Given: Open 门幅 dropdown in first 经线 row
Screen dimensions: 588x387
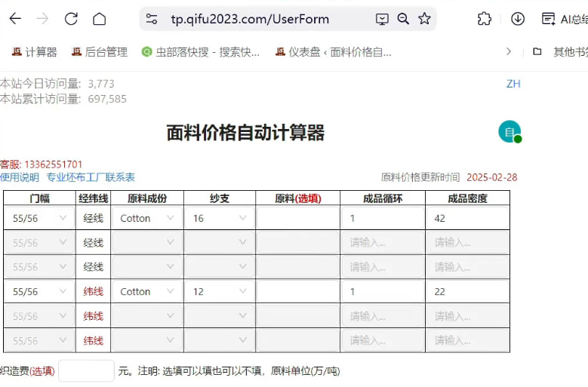Looking at the screenshot, I should pyautogui.click(x=39, y=218).
